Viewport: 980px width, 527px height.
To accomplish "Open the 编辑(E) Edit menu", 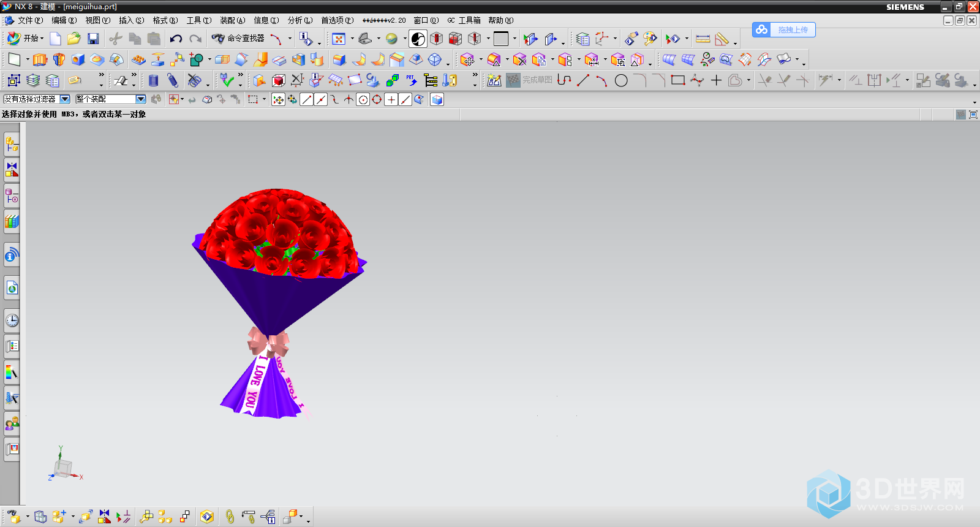I will [x=64, y=20].
